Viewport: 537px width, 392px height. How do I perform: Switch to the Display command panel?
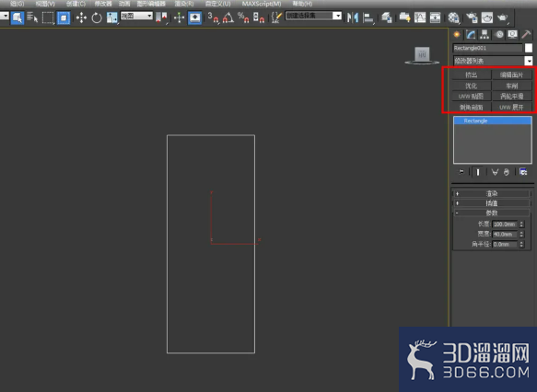(512, 34)
